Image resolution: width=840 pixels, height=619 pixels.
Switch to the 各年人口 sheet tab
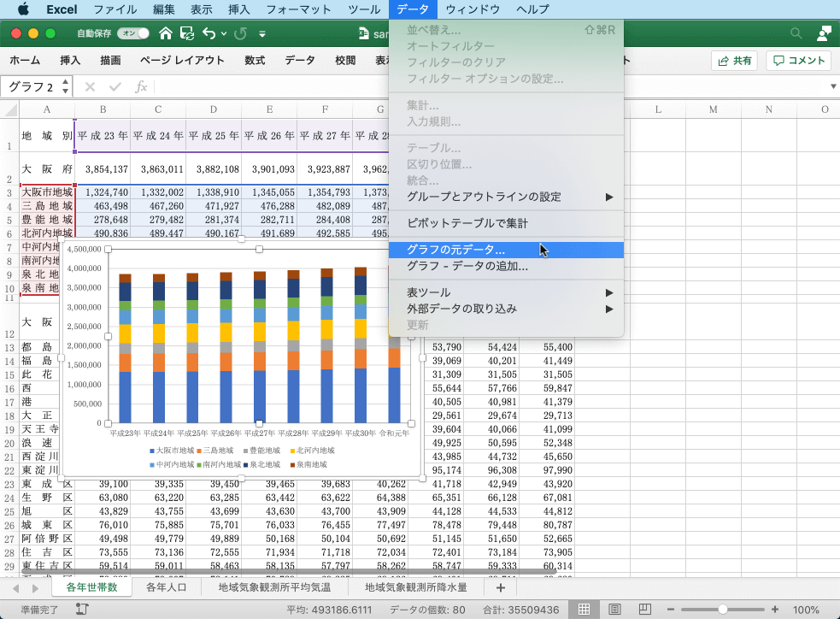(167, 587)
